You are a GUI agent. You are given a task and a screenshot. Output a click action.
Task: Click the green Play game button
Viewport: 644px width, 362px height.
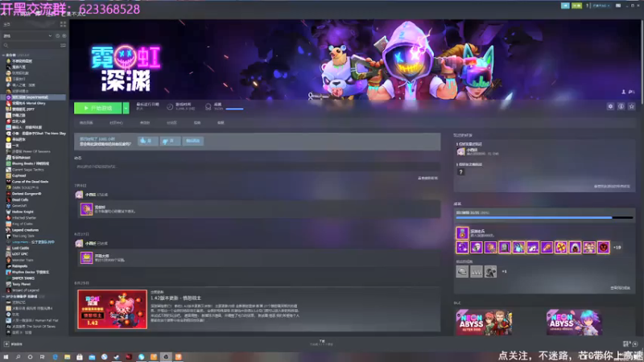tap(97, 108)
